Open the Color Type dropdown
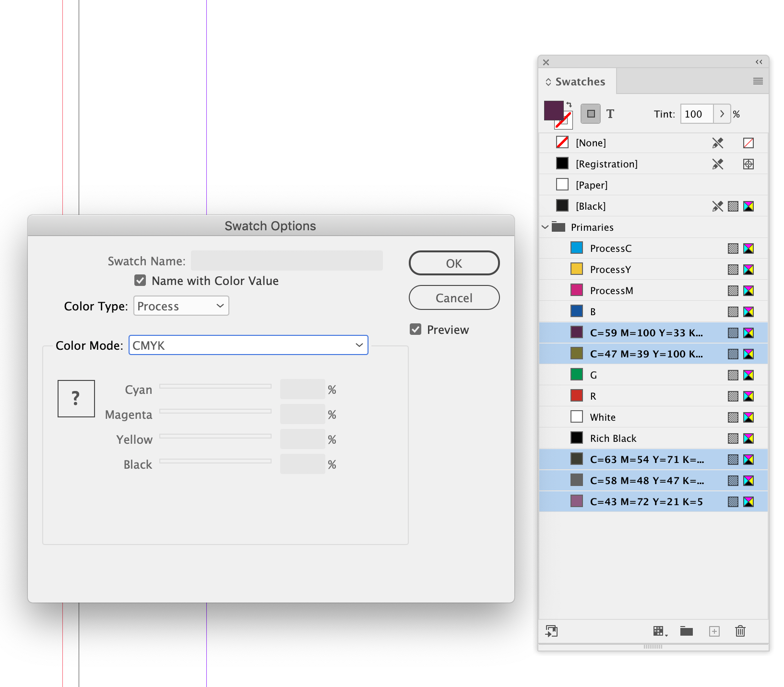The width and height of the screenshot is (784, 687). tap(181, 306)
